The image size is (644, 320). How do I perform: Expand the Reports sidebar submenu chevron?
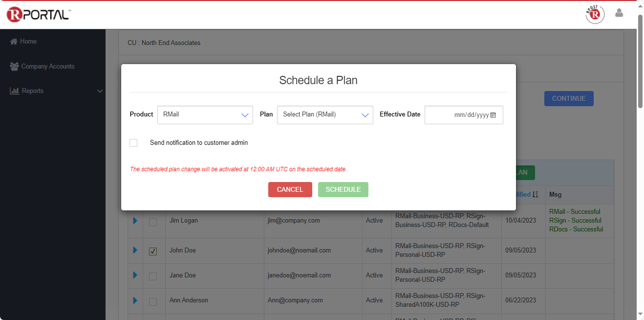(x=100, y=91)
